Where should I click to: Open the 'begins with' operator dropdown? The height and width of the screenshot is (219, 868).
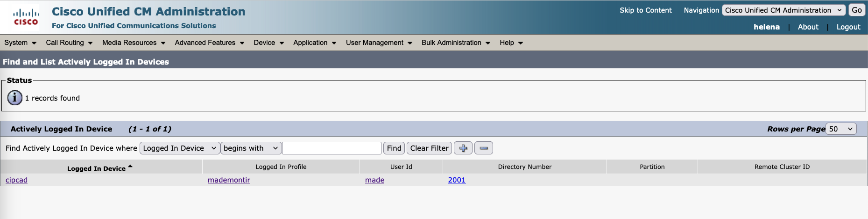coord(251,148)
